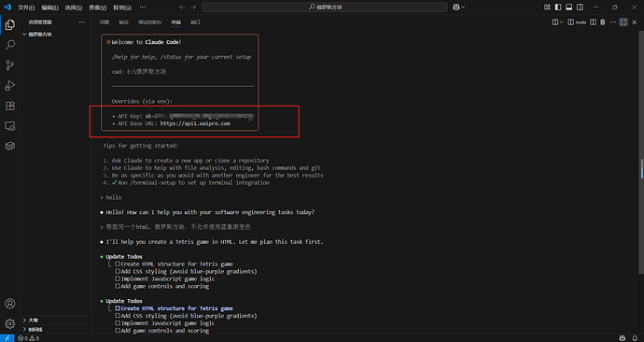
Task: Go back with the left arrow
Action: (x=182, y=7)
